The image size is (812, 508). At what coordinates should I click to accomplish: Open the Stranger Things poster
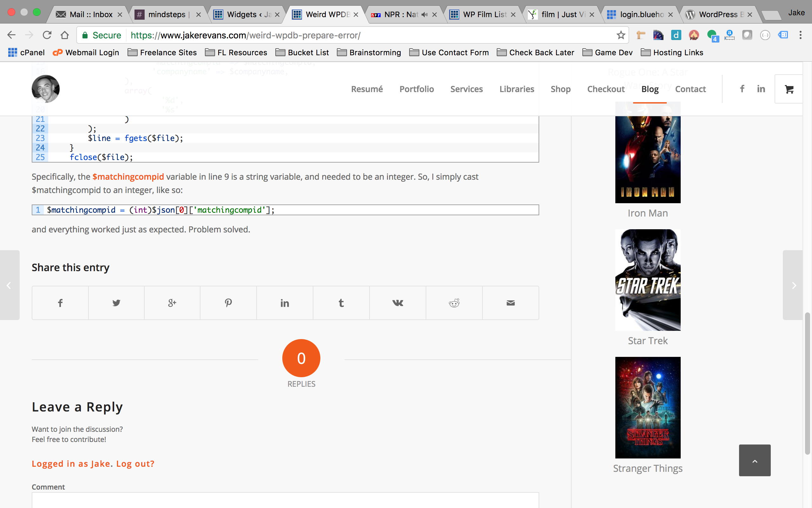coord(648,408)
